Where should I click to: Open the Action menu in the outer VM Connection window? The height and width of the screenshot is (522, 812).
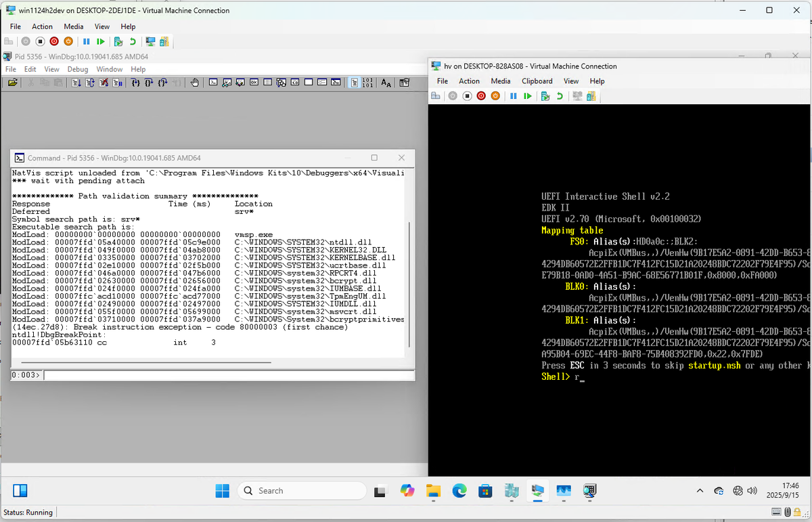tap(42, 26)
